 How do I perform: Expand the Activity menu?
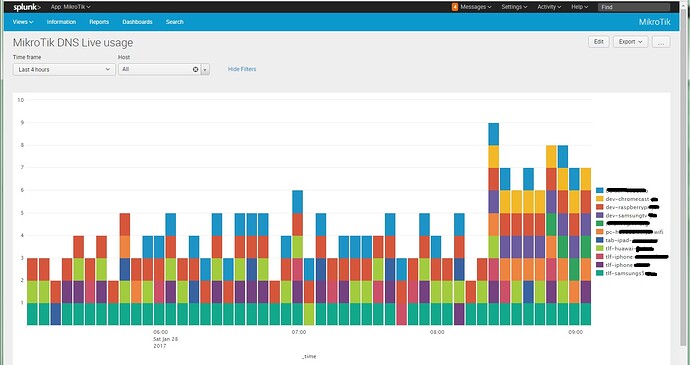click(549, 7)
